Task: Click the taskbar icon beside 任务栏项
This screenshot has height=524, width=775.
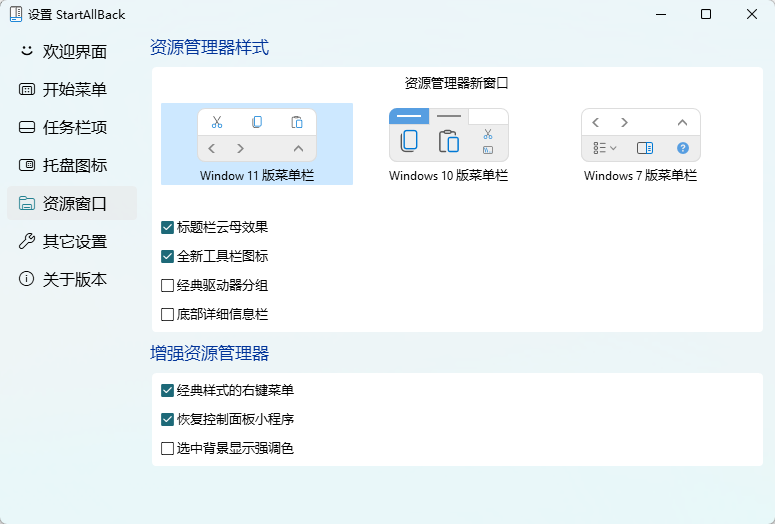Action: click(x=26, y=128)
